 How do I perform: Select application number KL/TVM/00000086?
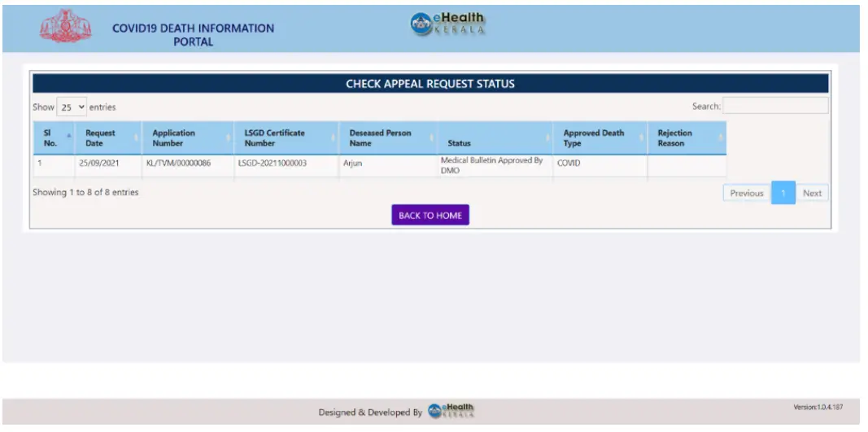[188, 166]
